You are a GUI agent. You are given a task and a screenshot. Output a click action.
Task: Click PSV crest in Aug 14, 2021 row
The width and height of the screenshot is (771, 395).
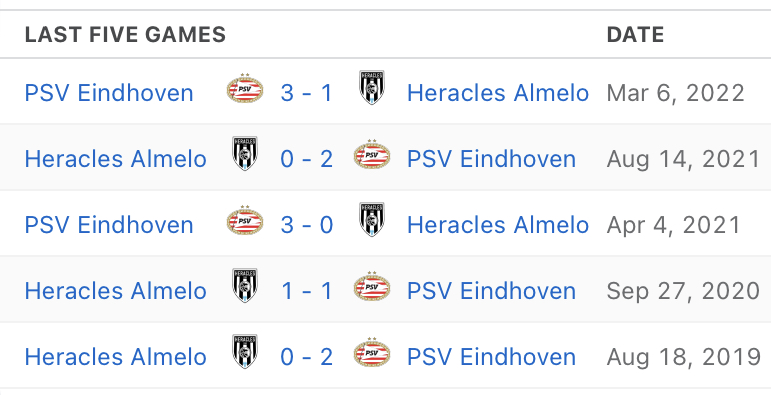(372, 154)
